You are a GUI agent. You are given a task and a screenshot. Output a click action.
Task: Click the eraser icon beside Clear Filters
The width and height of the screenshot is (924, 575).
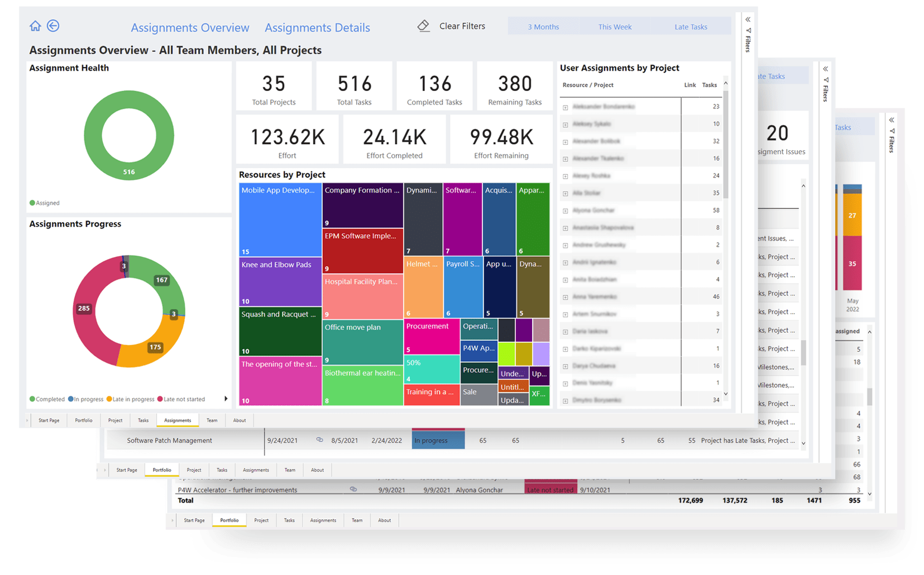coord(424,26)
